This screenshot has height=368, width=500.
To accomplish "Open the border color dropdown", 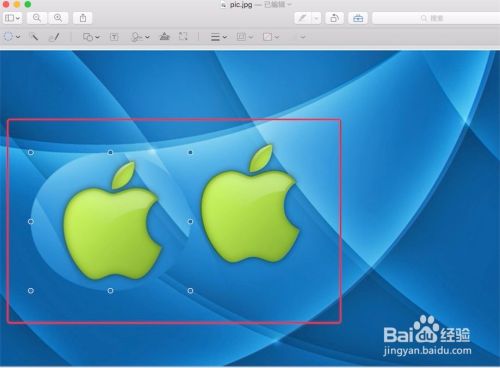I will click(x=245, y=37).
